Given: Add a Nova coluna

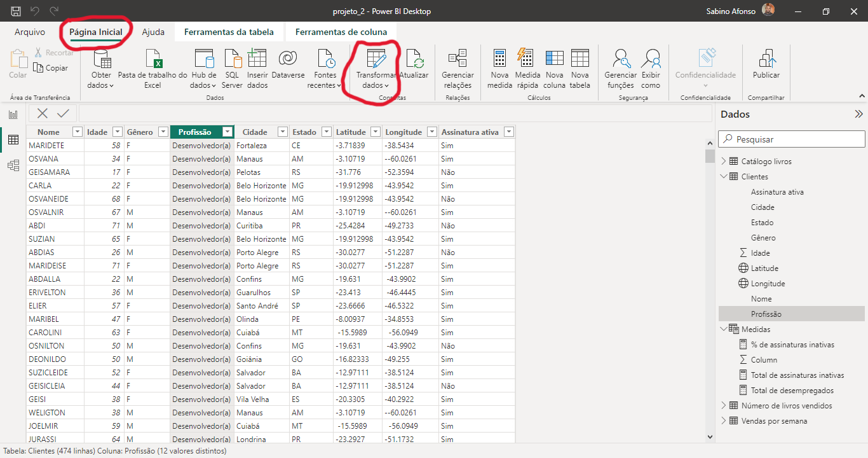Looking at the screenshot, I should (554, 69).
